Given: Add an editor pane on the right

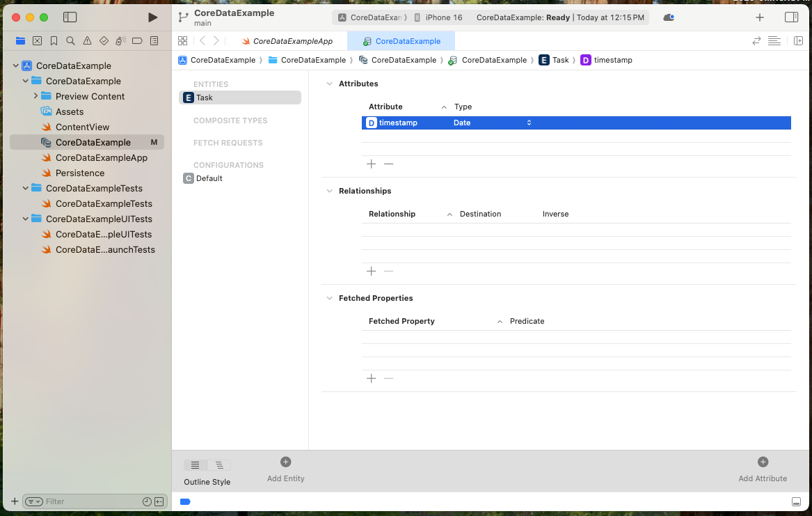Looking at the screenshot, I should tap(799, 41).
